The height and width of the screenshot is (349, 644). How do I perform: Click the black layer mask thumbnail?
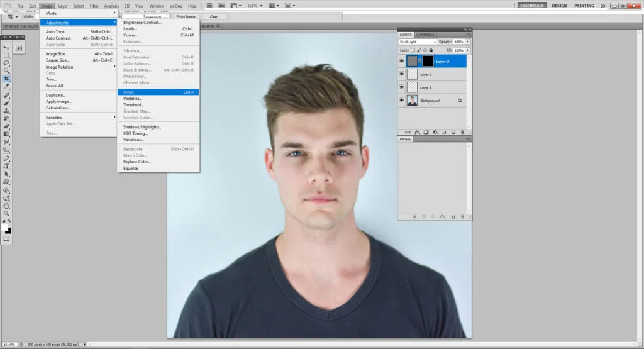coord(428,61)
